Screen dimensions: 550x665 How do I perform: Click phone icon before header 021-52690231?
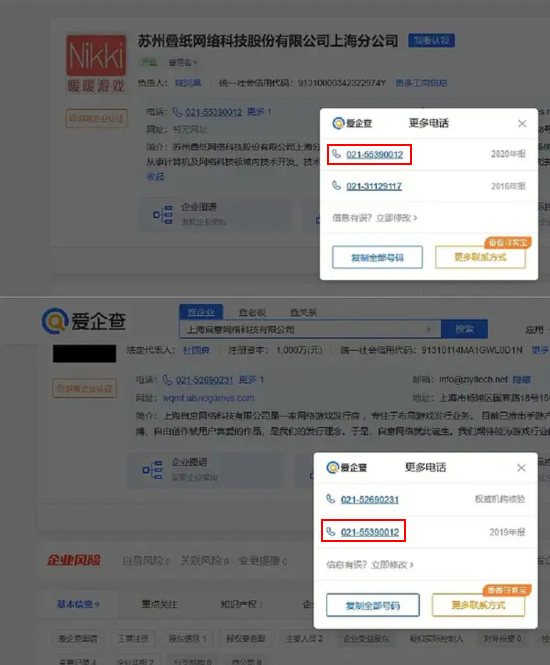click(168, 380)
